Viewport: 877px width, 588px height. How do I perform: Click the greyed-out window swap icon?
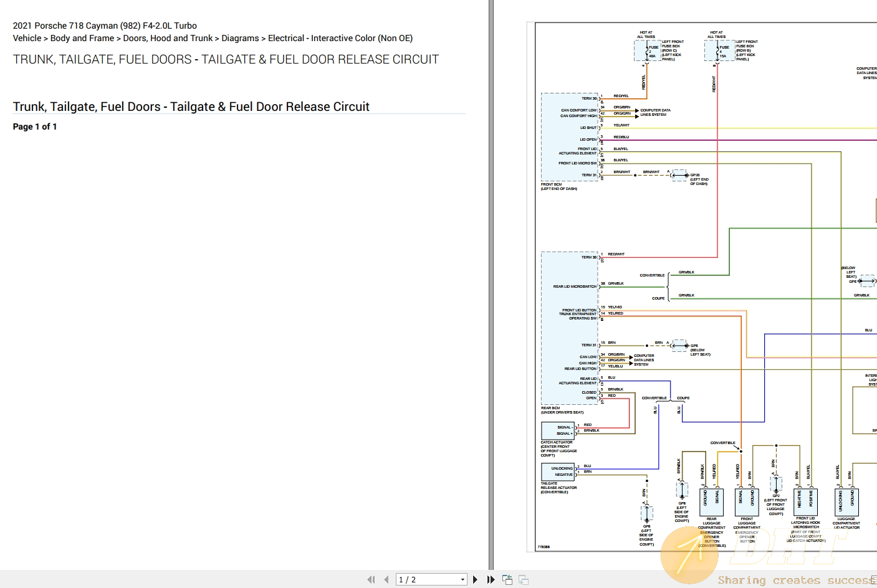click(524, 579)
